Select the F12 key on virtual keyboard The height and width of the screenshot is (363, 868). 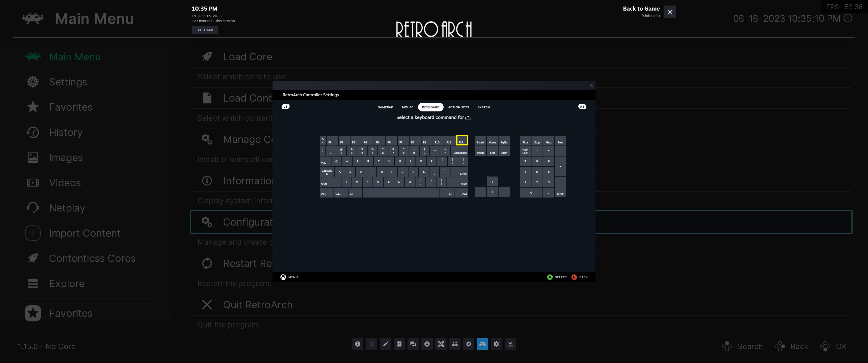coord(462,140)
